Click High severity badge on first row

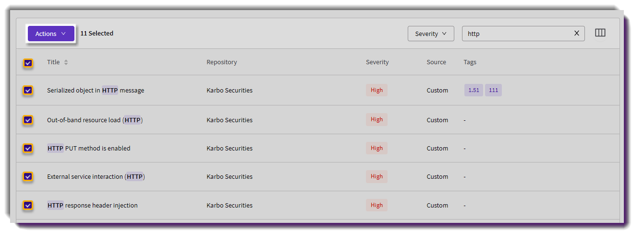pos(377,90)
